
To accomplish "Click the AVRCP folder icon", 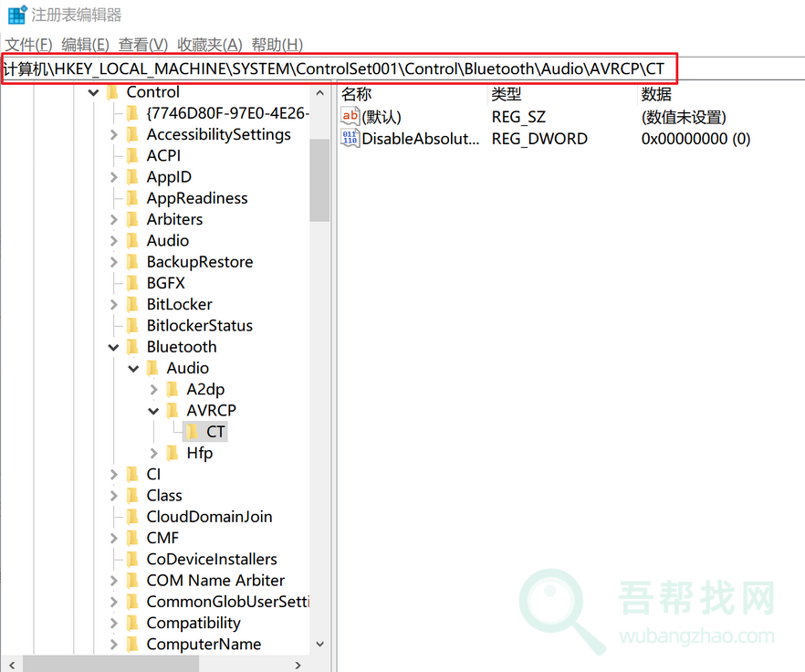I will pos(173,410).
